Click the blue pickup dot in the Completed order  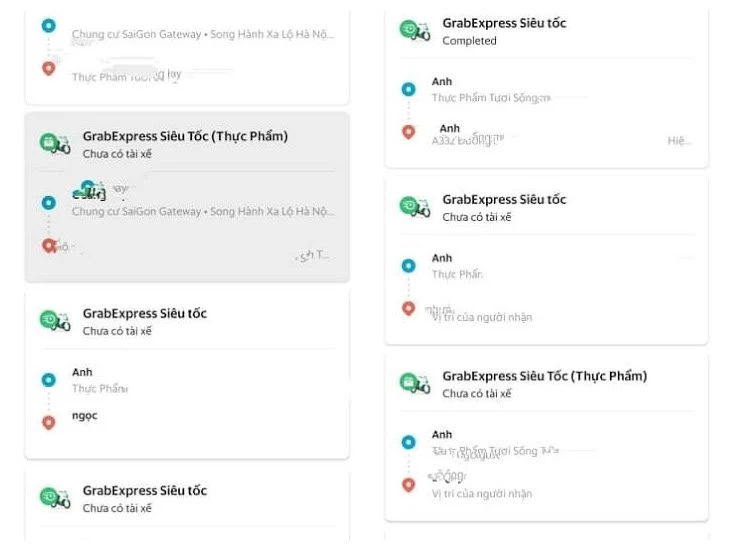(x=408, y=89)
